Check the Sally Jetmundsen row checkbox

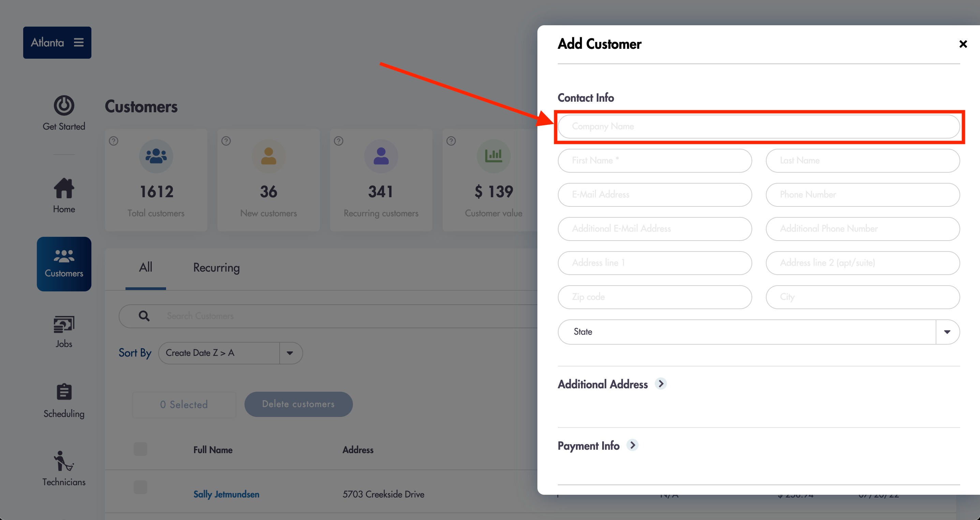[140, 487]
